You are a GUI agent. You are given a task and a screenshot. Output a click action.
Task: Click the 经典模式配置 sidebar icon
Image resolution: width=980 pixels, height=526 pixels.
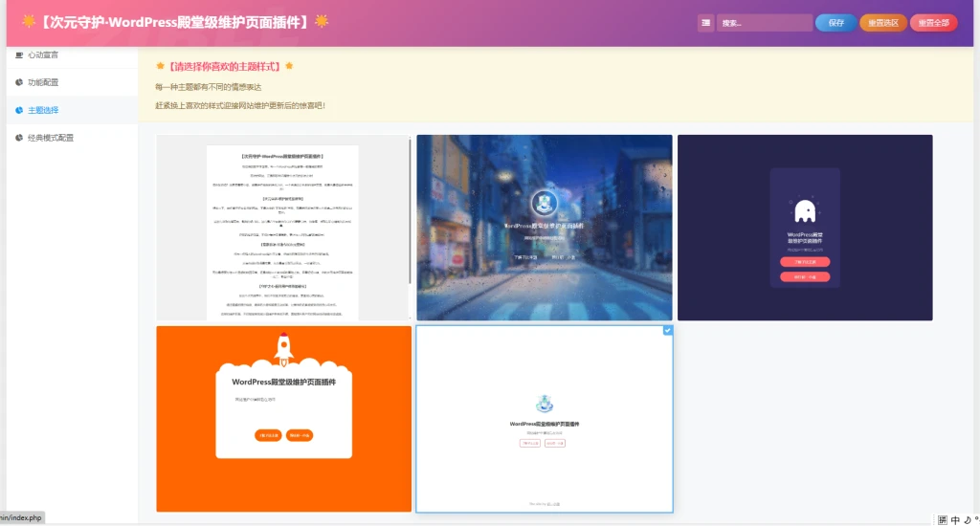tap(19, 138)
